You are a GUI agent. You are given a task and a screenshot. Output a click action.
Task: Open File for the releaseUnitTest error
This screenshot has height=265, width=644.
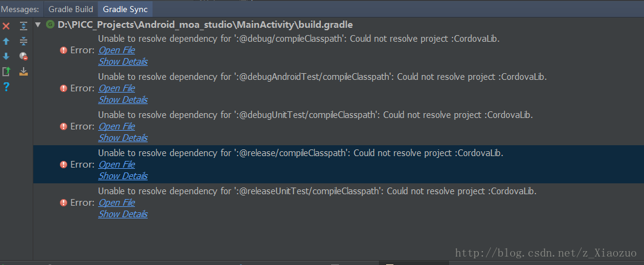[x=117, y=203]
